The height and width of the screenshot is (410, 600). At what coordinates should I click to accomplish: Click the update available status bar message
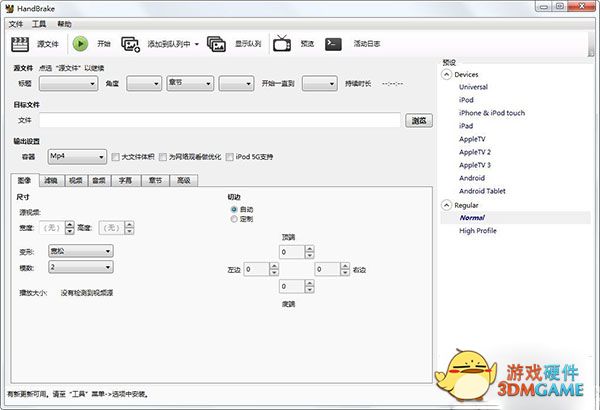point(78,394)
